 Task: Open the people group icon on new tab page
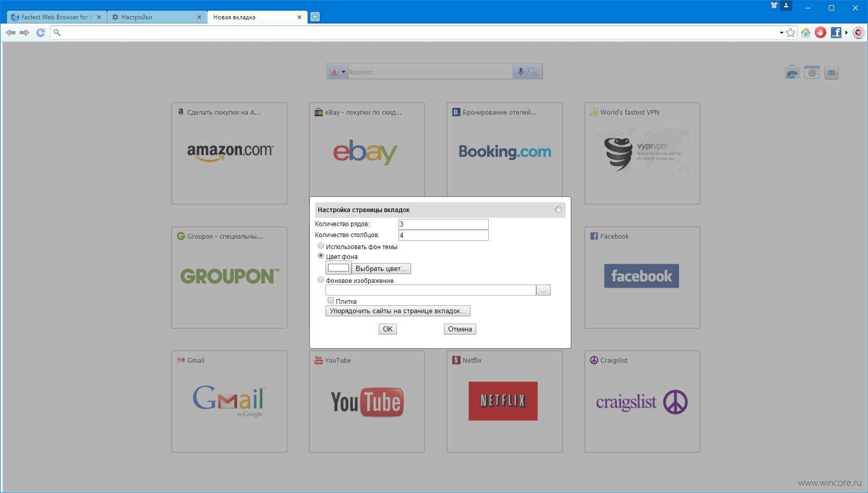point(831,72)
